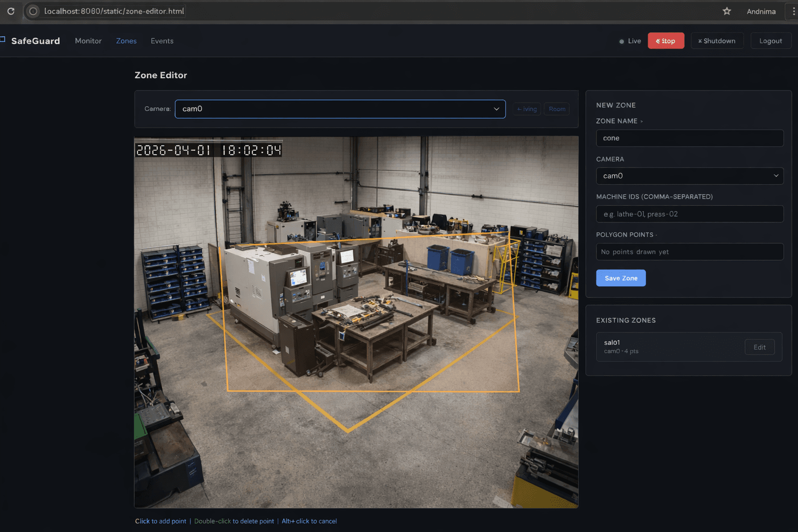The image size is (798, 532).
Task: Click the Existing Zones heading
Action: pos(626,321)
